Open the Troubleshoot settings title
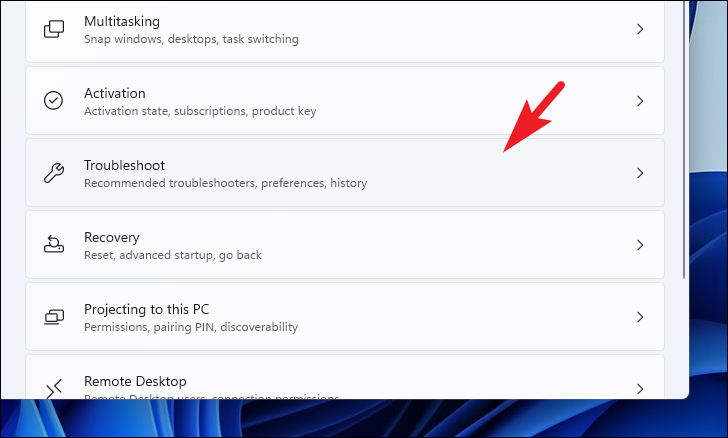The height and width of the screenshot is (438, 728). 124,165
